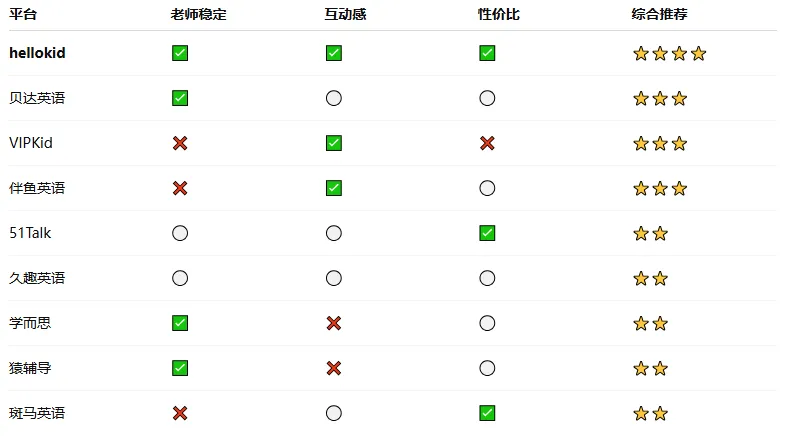Image resolution: width=787 pixels, height=445 pixels.
Task: Click the green check for 斑马英语 性价比
Action: pos(487,413)
